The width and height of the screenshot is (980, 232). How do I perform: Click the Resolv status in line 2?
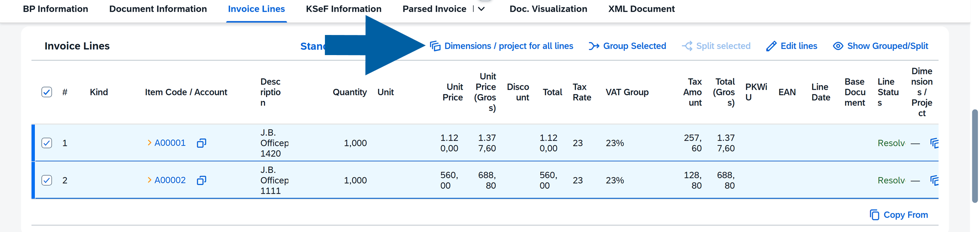[x=891, y=180]
